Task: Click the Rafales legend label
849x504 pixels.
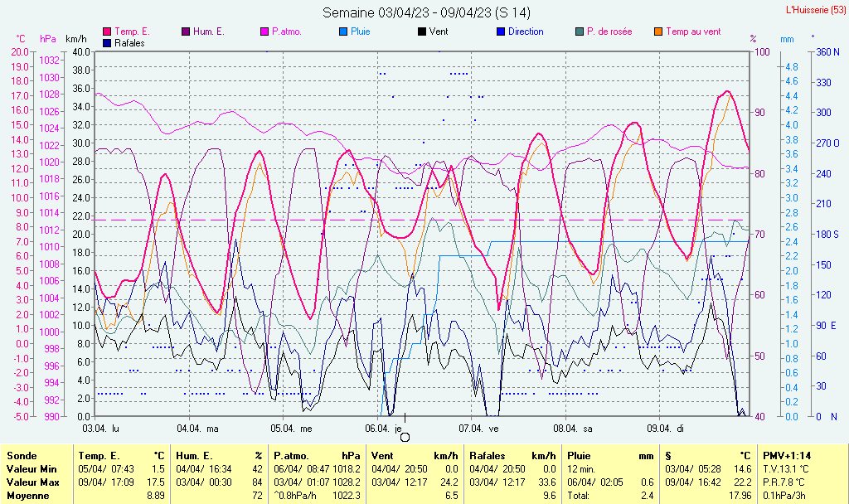Action: point(129,43)
